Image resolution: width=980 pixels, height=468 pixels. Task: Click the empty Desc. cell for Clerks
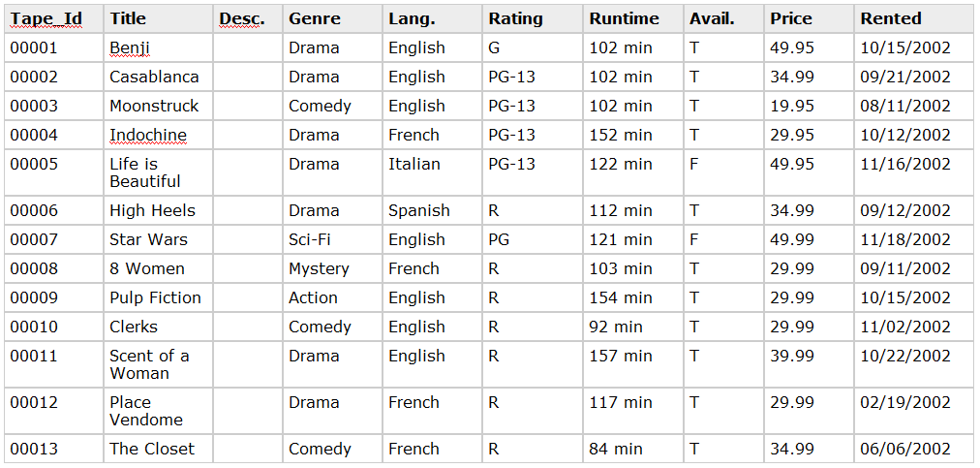point(248,327)
